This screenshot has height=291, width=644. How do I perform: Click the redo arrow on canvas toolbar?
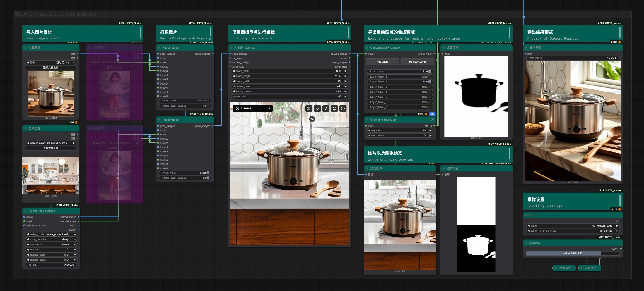point(326,109)
